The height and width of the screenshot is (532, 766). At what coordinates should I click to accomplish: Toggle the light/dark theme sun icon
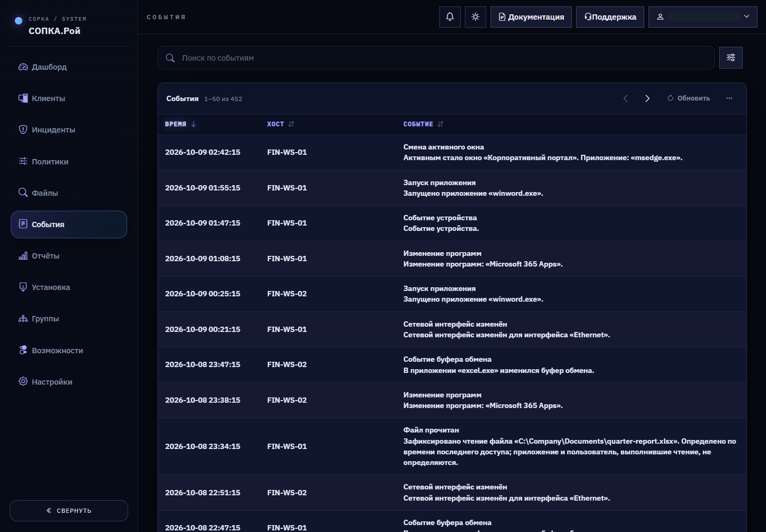coord(476,17)
